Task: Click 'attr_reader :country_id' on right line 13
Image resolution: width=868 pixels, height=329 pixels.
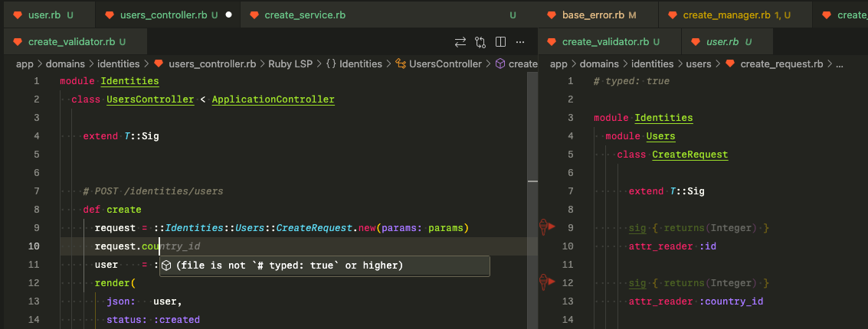Action: (x=696, y=301)
